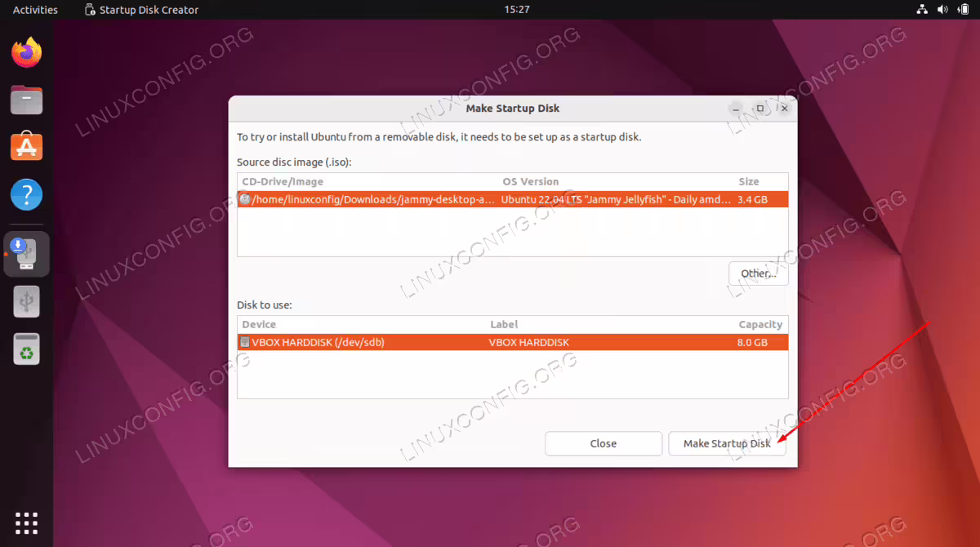
Task: Open the USB drive dock icon
Action: pyautogui.click(x=26, y=301)
